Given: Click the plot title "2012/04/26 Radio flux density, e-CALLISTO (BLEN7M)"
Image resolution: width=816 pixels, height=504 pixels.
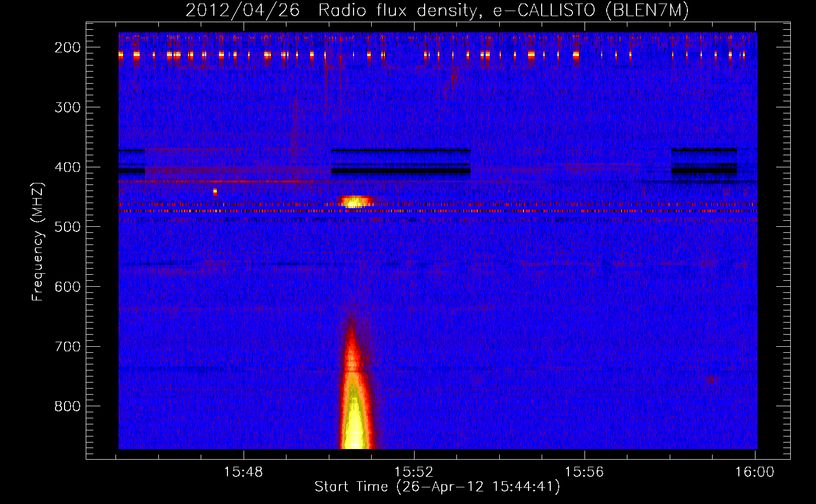Looking at the screenshot, I should [437, 10].
